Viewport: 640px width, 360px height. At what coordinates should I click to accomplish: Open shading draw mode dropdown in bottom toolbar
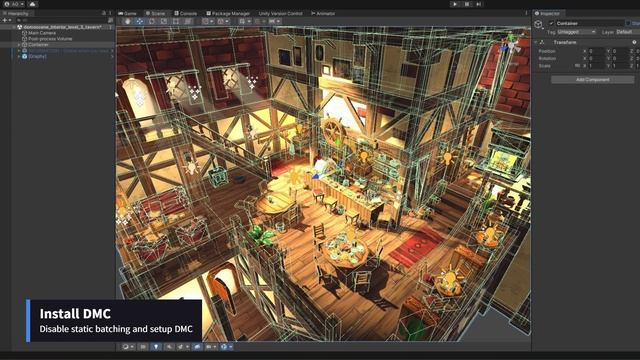[x=128, y=347]
